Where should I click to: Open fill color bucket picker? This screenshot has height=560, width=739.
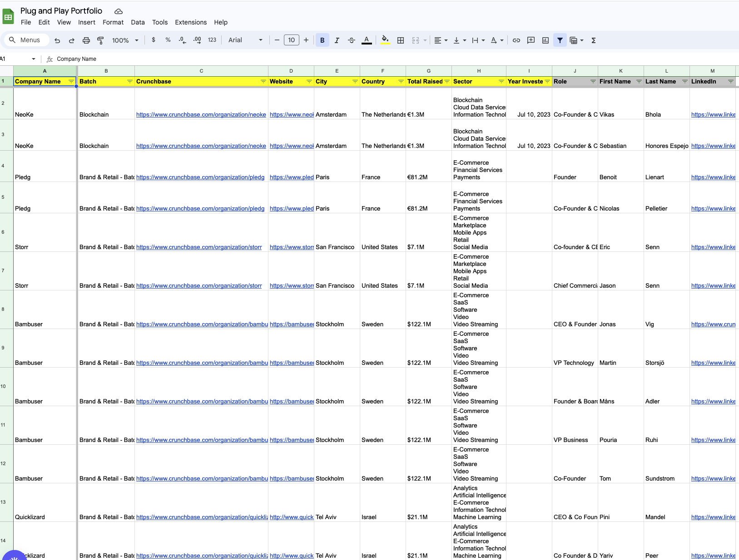click(385, 40)
